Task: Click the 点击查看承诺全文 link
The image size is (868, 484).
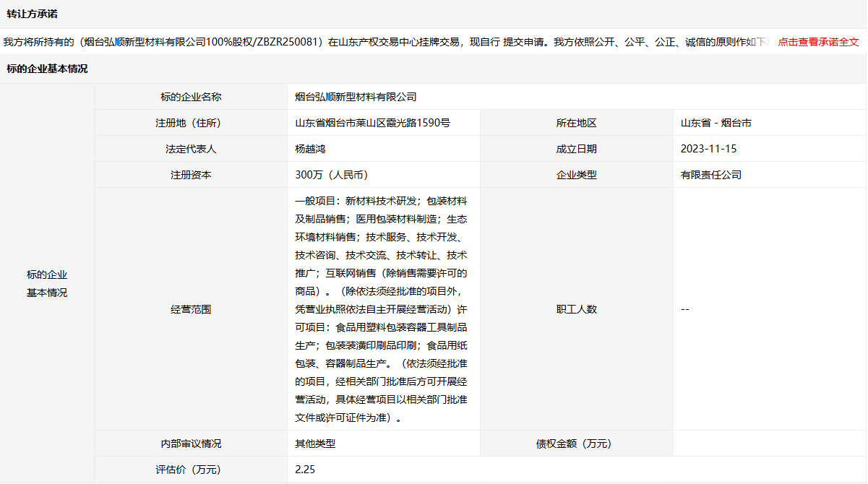Action: pos(817,42)
